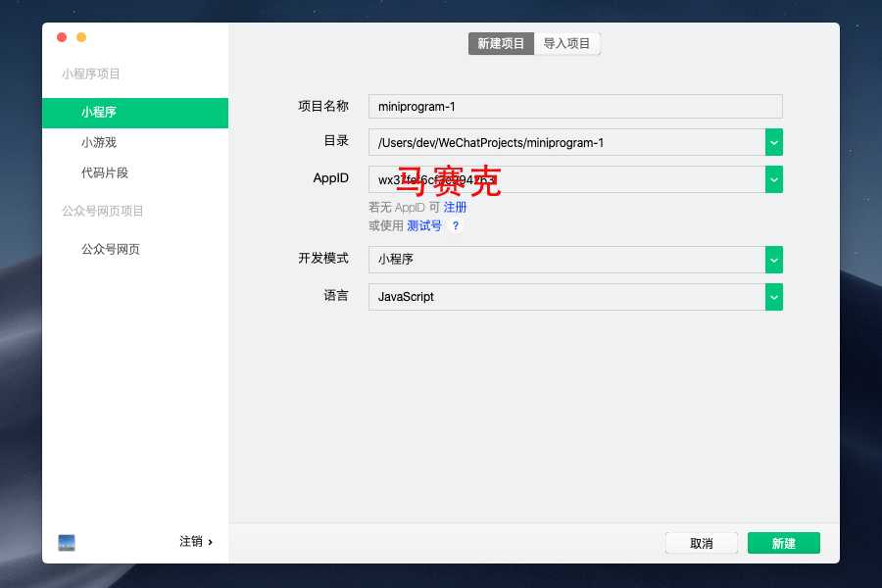Click the 注册 link

click(x=455, y=207)
